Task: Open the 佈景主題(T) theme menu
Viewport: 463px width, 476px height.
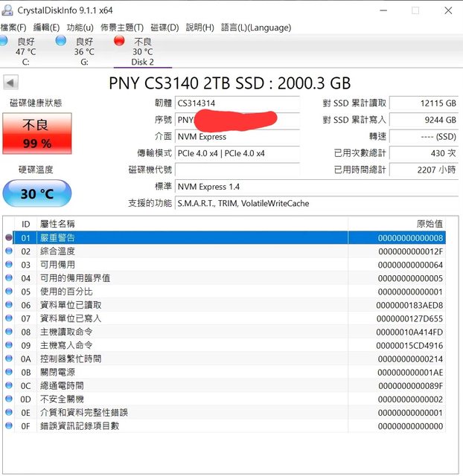Action: 122,28
